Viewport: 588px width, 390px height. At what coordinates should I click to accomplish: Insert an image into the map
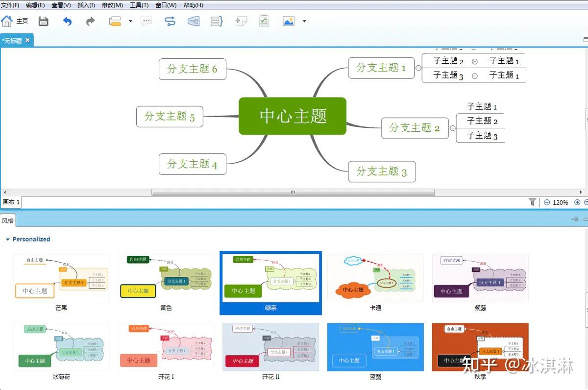tap(288, 21)
